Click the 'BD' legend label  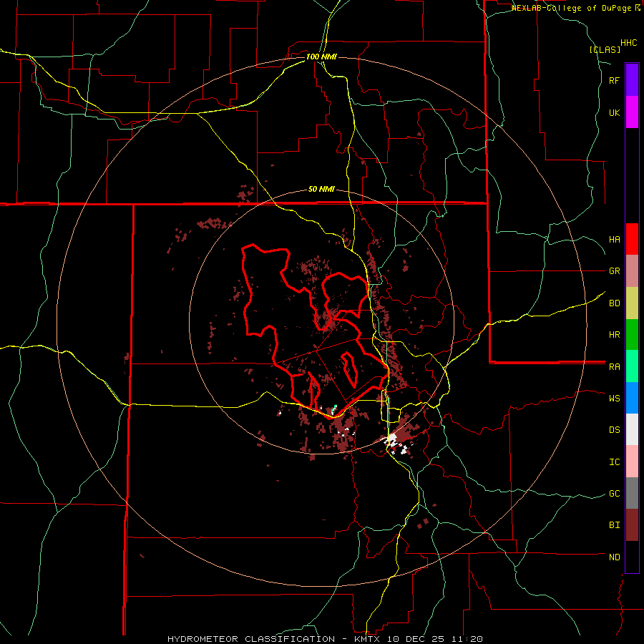pyautogui.click(x=614, y=303)
